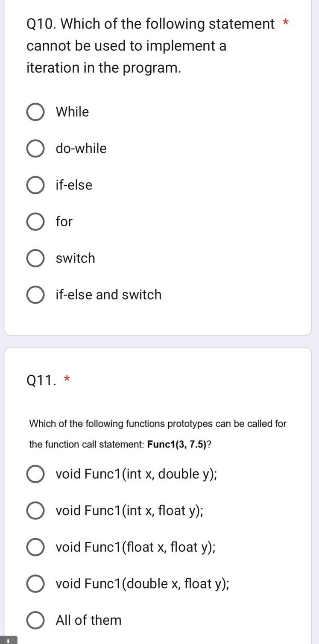Choose "if-else" as the Q10 answer
319x644 pixels.
(x=35, y=185)
